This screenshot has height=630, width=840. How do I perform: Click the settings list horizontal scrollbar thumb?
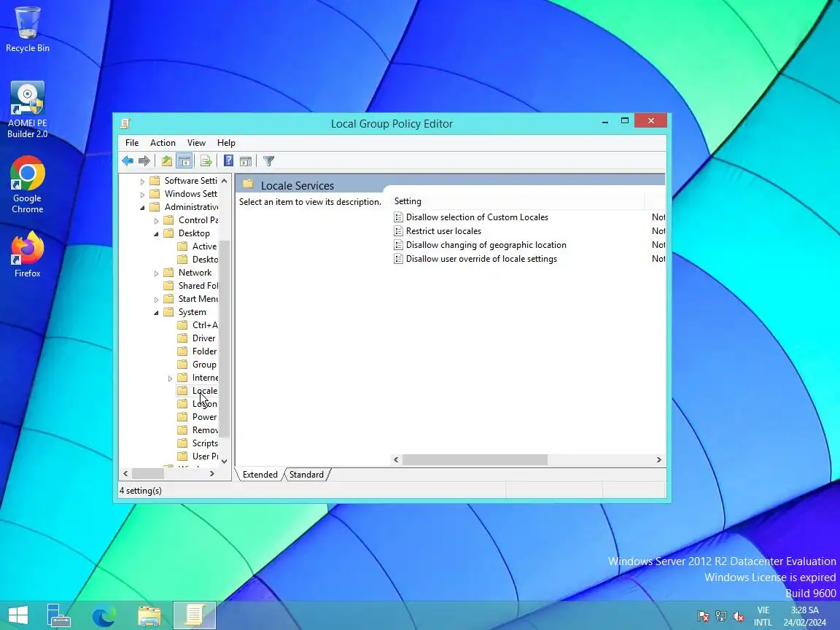click(x=475, y=459)
